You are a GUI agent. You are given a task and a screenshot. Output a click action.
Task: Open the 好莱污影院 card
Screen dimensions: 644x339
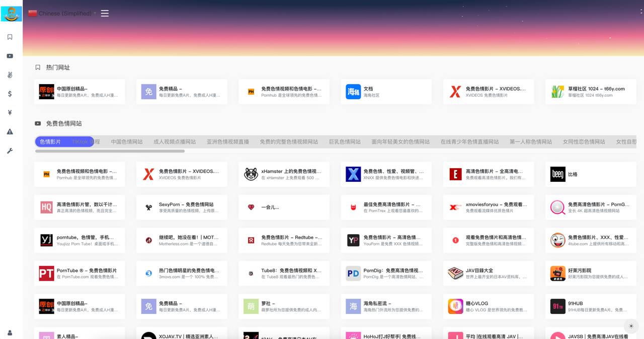(x=591, y=274)
